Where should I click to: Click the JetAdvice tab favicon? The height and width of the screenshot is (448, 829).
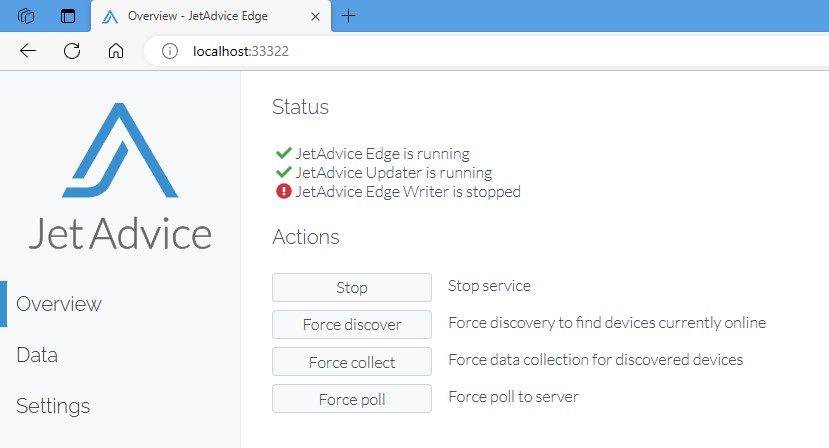click(x=110, y=16)
